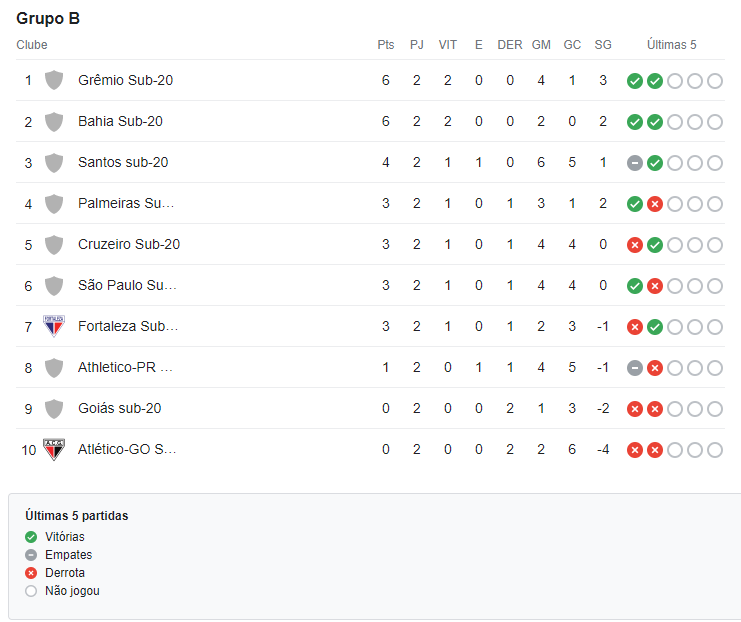
Task: Click Santos sub-20 draw result icon
Action: [635, 163]
